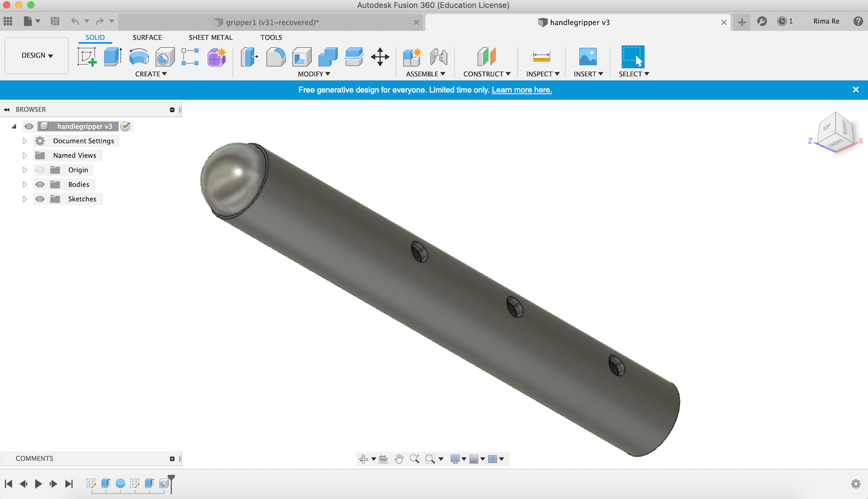Hide the Bodies folder with eye icon
Image resolution: width=868 pixels, height=499 pixels.
pyautogui.click(x=40, y=184)
